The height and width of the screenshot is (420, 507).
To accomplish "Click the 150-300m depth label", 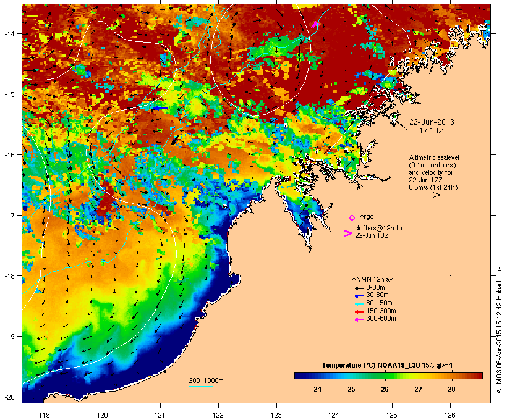I will point(381,311).
